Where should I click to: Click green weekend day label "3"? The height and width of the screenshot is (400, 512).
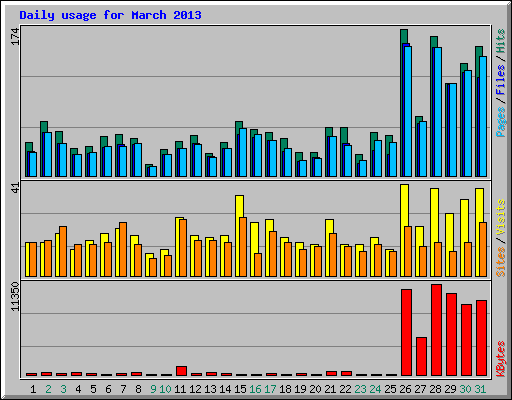pyautogui.click(x=63, y=389)
